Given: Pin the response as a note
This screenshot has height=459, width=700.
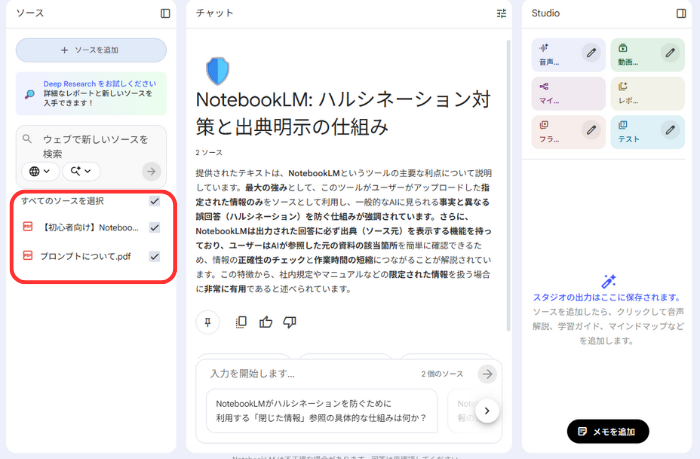Looking at the screenshot, I should (209, 322).
